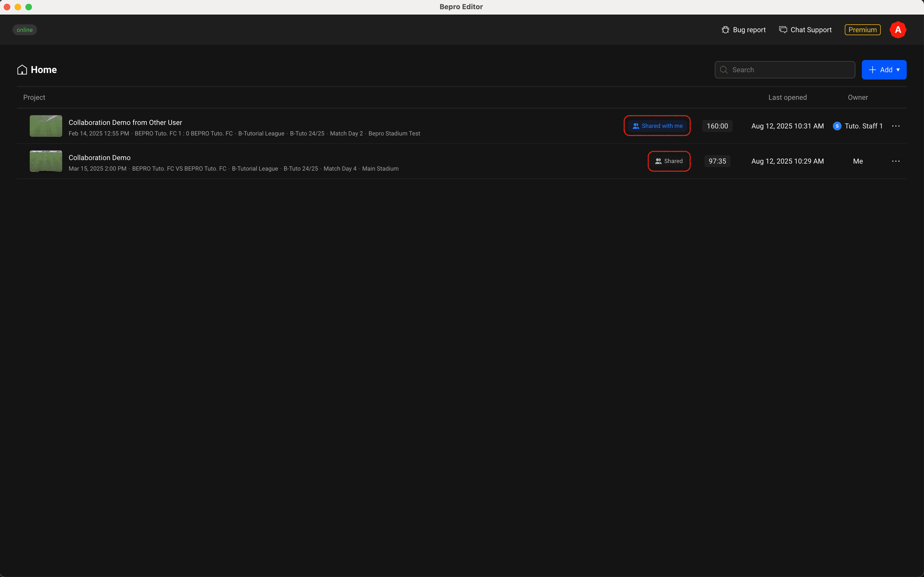Click the Home icon
The image size is (924, 577).
coord(22,70)
